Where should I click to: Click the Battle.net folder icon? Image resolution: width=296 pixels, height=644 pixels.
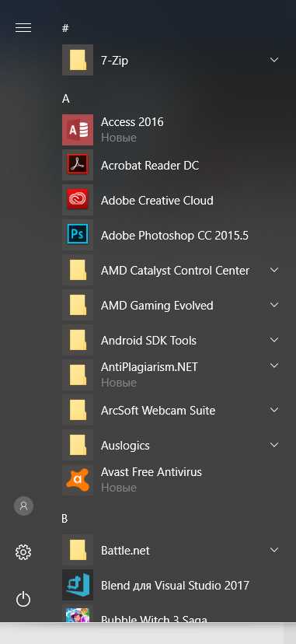point(78,550)
